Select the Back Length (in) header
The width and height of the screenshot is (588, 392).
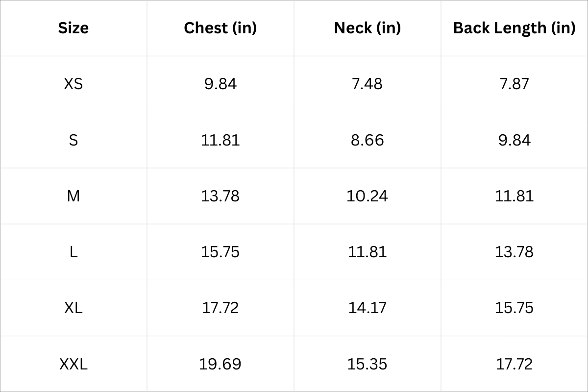pos(514,28)
